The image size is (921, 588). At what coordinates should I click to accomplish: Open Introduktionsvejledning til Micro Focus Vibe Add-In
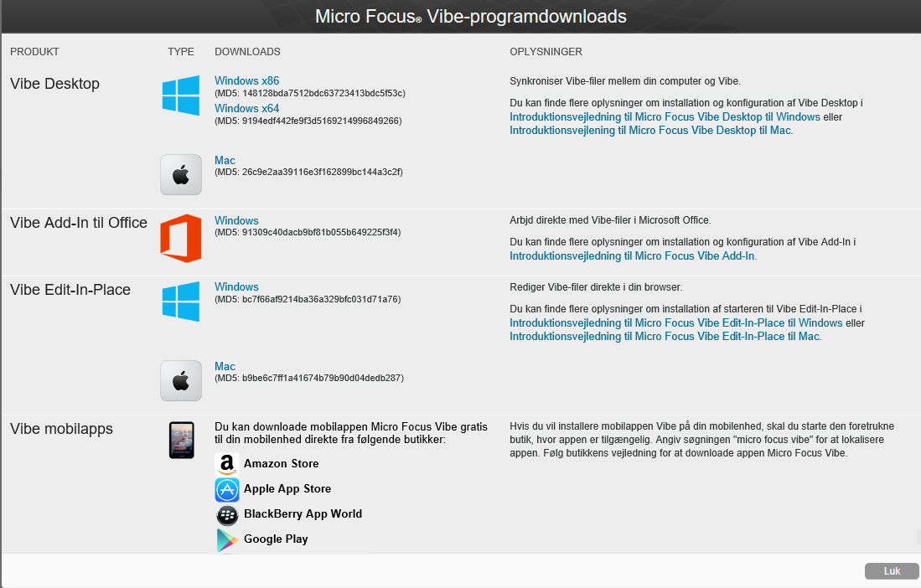pyautogui.click(x=632, y=256)
